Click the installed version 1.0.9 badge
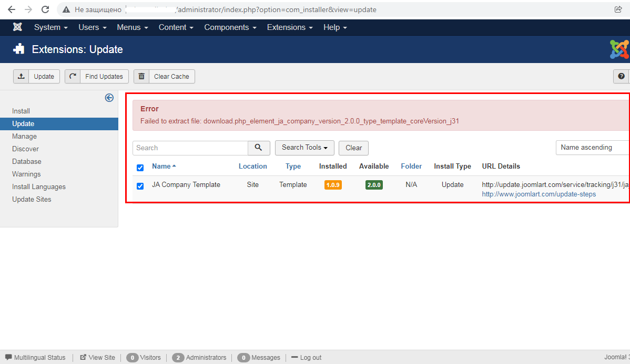The image size is (630, 364). (x=333, y=185)
